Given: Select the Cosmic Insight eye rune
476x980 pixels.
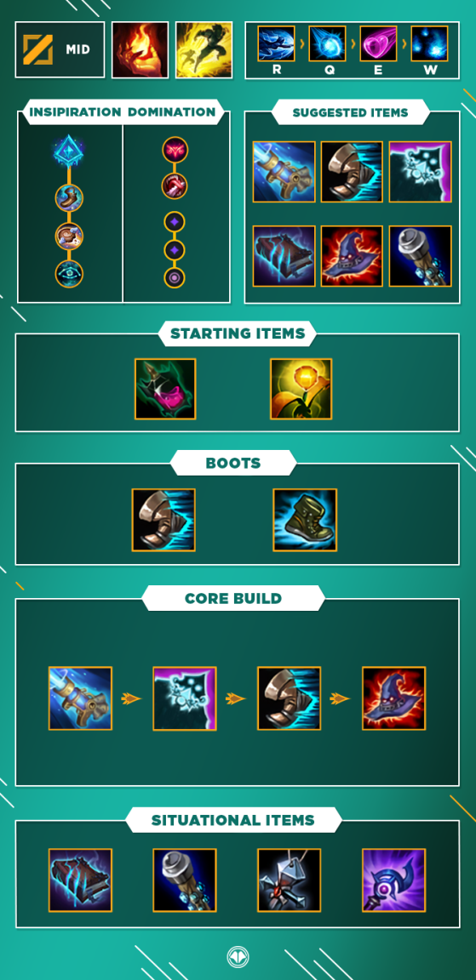Looking at the screenshot, I should (69, 274).
